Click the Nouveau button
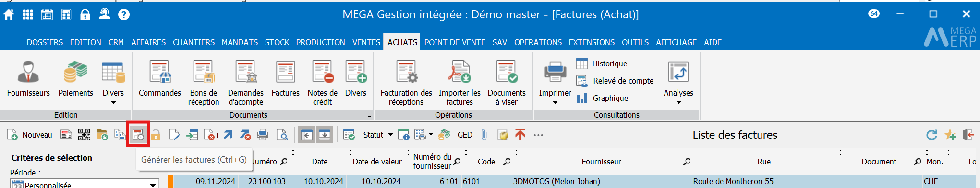The height and width of the screenshot is (188, 980). [30, 135]
